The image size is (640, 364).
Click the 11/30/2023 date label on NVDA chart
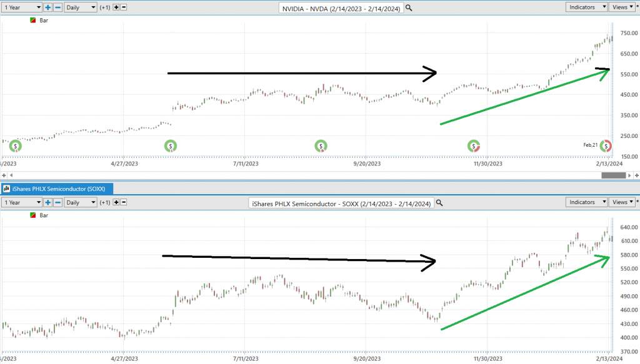tap(487, 164)
